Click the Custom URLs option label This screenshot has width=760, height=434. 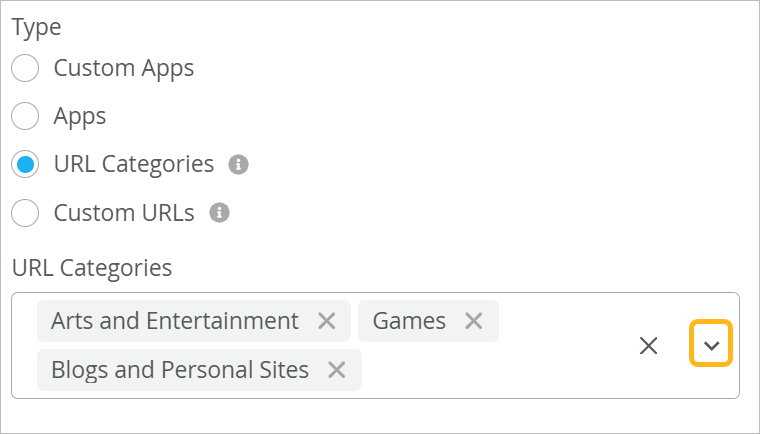pos(124,213)
